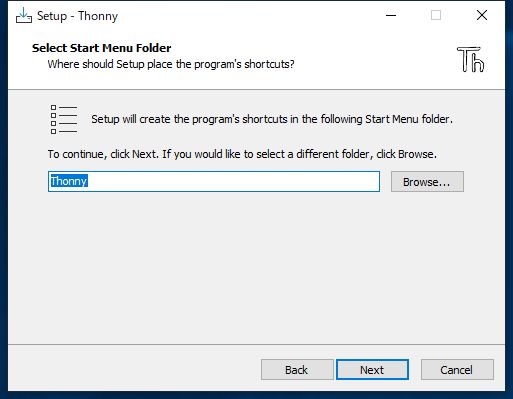Image resolution: width=513 pixels, height=399 pixels.
Task: Open Browse for a different folder
Action: pyautogui.click(x=427, y=182)
